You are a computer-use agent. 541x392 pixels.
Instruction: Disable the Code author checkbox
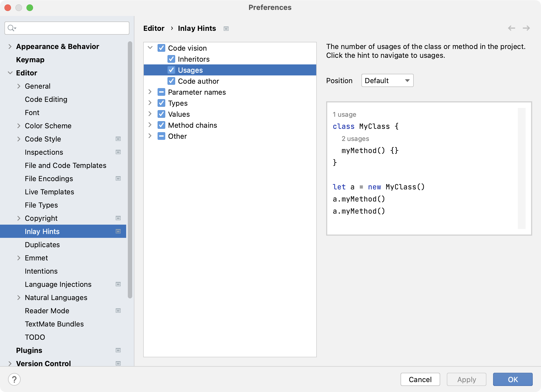pos(171,81)
